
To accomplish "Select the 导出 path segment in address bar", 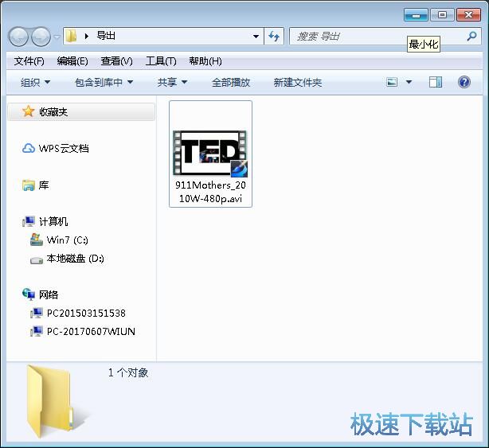I will pos(106,36).
